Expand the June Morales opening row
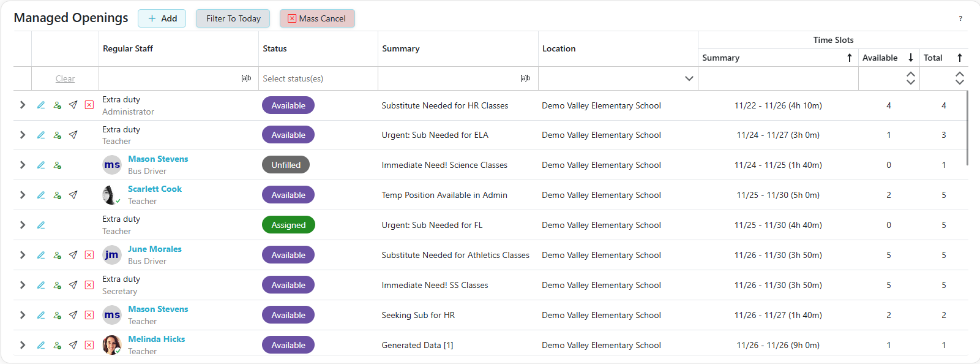This screenshot has height=364, width=980. [x=23, y=255]
